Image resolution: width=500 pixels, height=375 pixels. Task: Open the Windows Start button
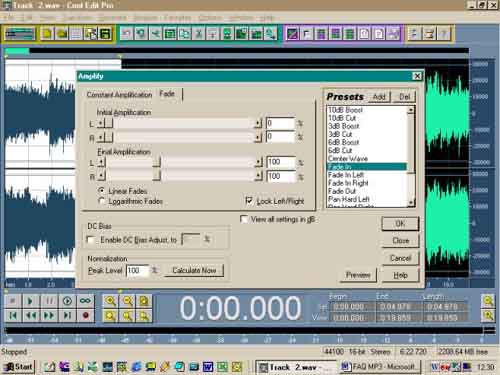click(x=18, y=367)
